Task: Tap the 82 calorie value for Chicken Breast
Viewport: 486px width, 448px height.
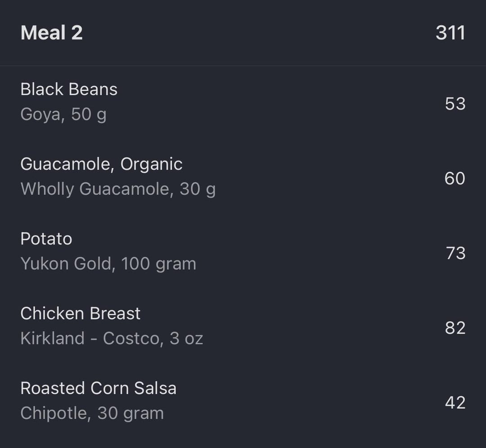Action: coord(455,328)
